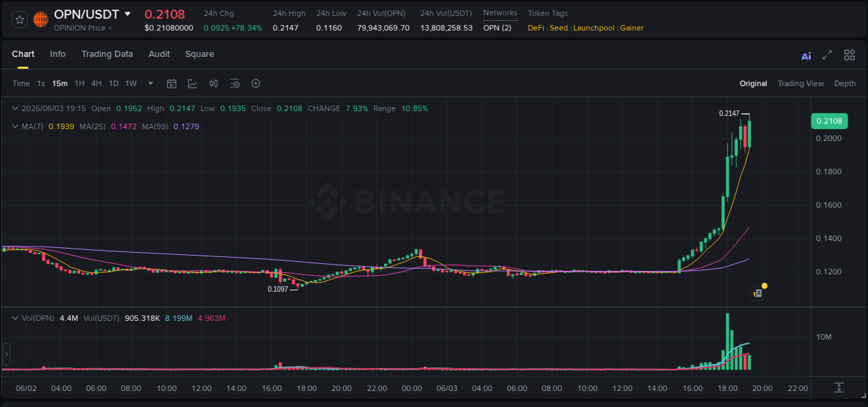Click the Launchpool token tag
The image size is (868, 407).
click(x=594, y=28)
